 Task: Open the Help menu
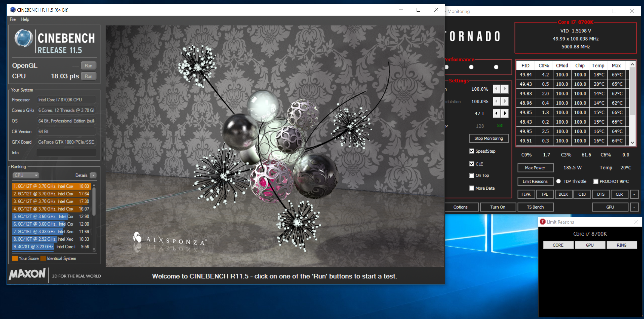(25, 19)
